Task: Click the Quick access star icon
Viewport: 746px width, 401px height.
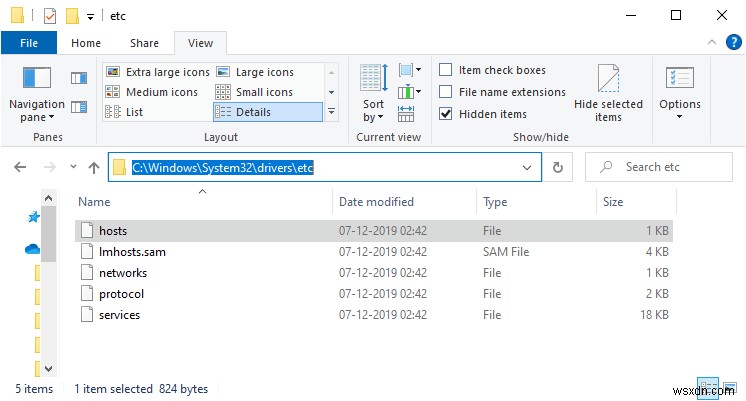Action: pyautogui.click(x=33, y=217)
